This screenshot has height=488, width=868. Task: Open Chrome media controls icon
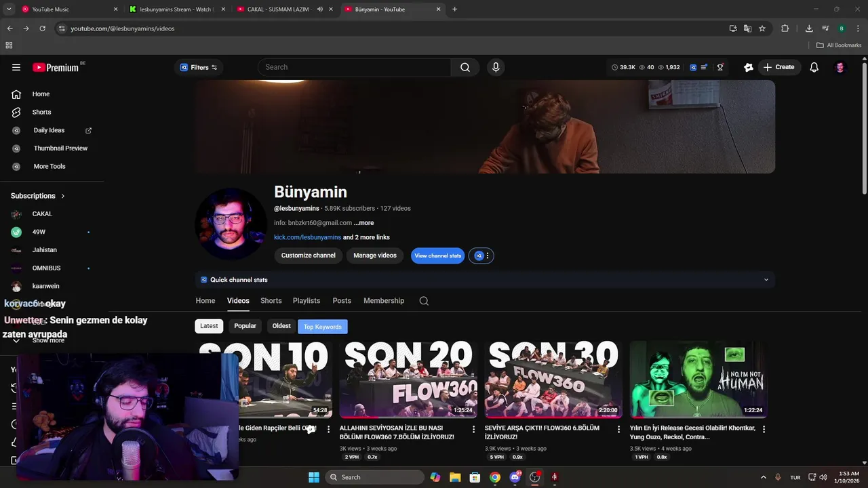click(825, 28)
